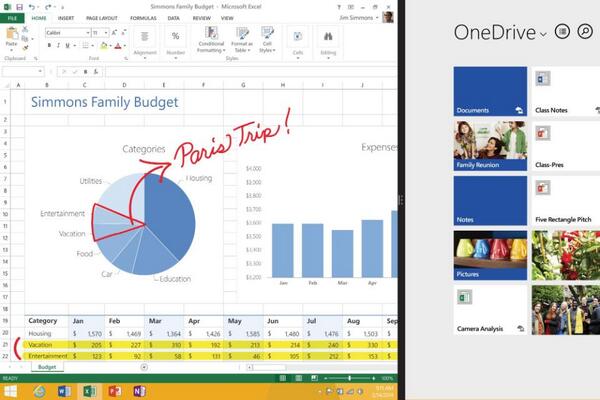Screen dimensions: 600x400
Task: Open Internet Explorer from the taskbar
Action: point(39,391)
